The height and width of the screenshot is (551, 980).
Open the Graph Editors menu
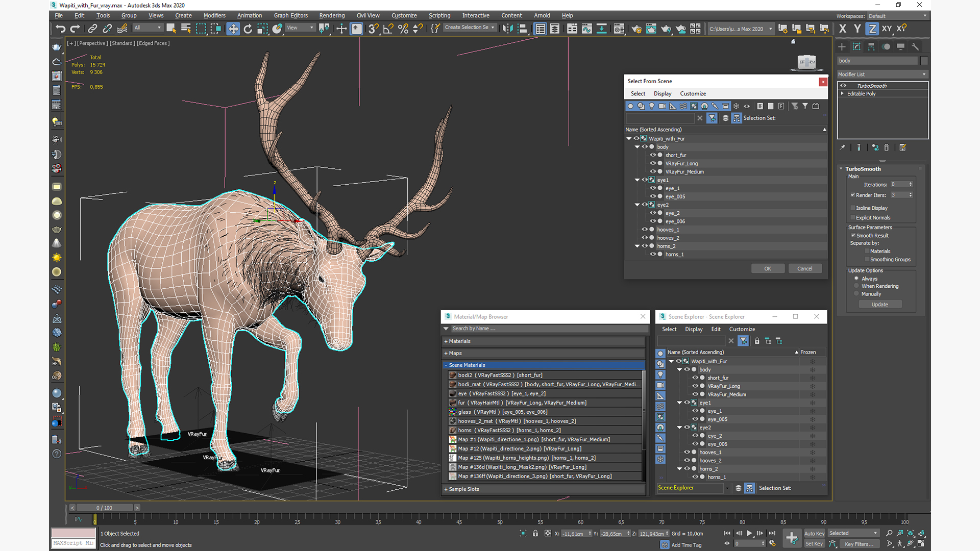click(x=290, y=15)
